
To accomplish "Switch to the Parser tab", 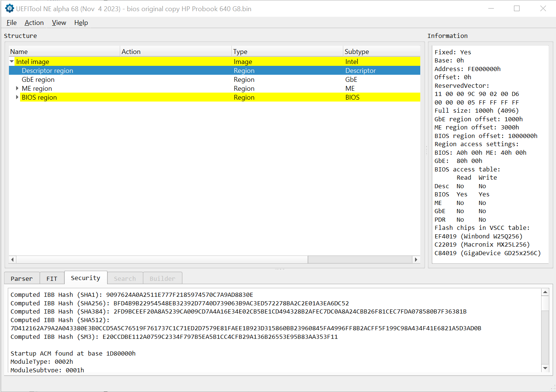I will [x=22, y=279].
